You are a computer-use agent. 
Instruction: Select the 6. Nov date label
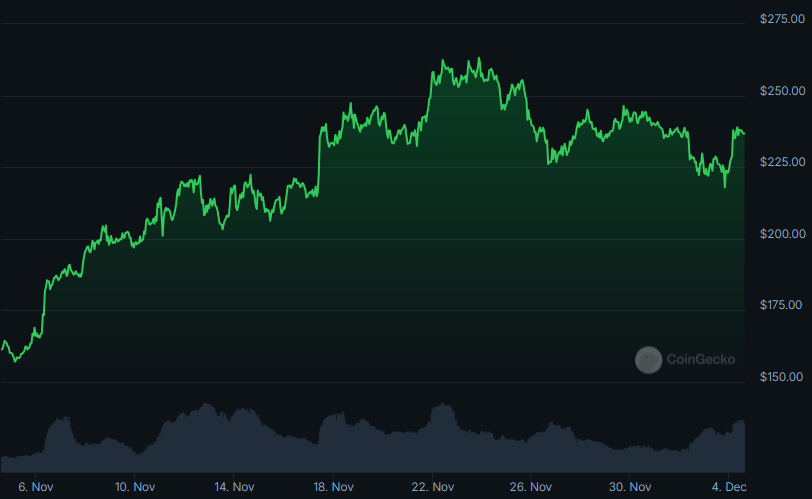pos(36,487)
